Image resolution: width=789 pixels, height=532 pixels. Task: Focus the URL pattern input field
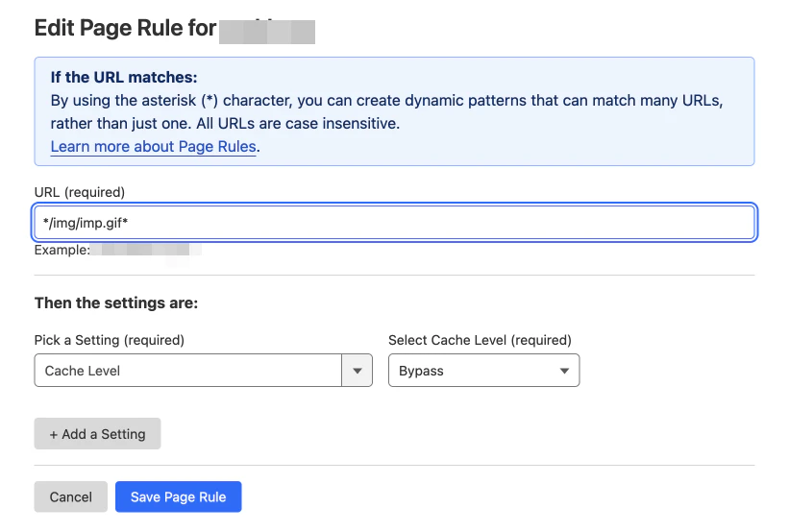click(x=394, y=222)
